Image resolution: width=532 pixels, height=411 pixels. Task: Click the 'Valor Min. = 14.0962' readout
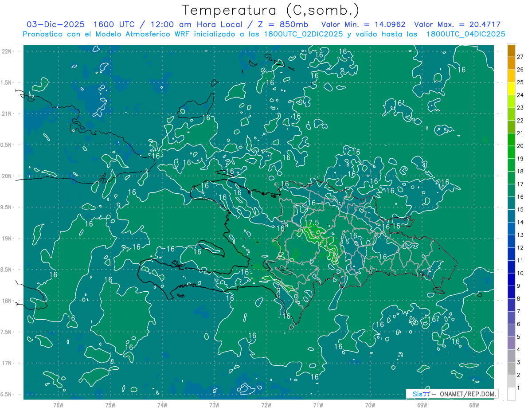(364, 24)
